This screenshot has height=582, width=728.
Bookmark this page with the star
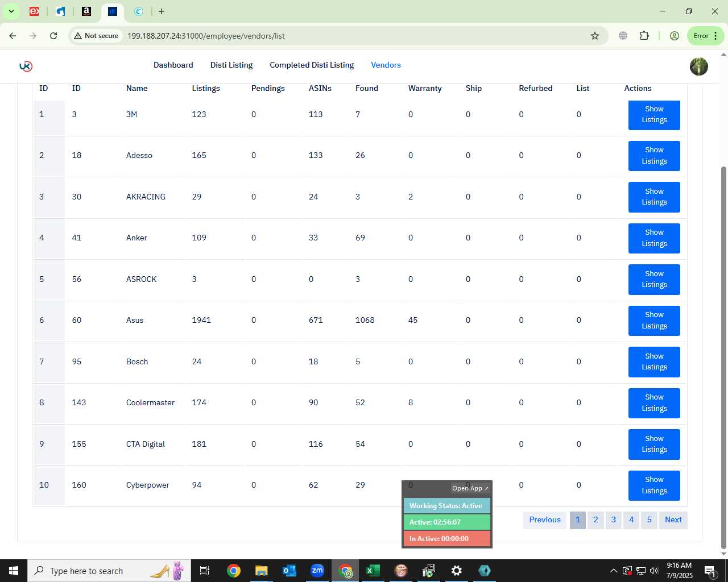[x=595, y=36]
